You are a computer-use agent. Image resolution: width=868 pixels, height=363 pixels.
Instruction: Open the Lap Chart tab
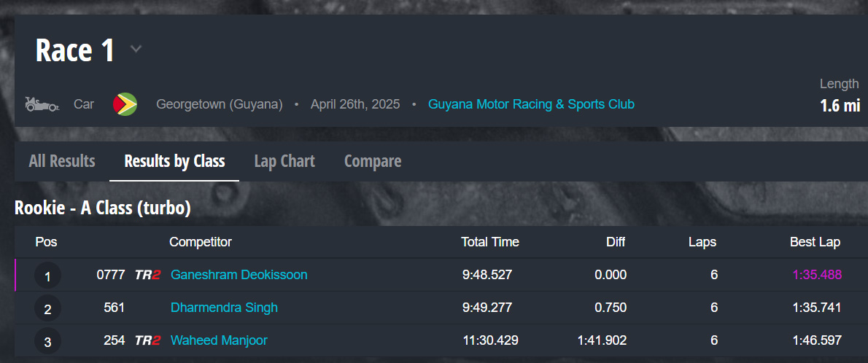pos(284,161)
